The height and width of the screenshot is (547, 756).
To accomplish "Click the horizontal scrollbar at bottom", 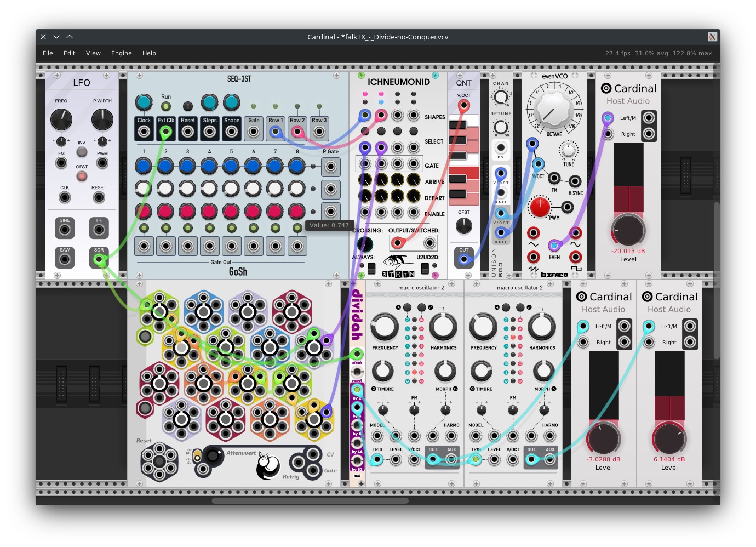I will click(x=310, y=500).
